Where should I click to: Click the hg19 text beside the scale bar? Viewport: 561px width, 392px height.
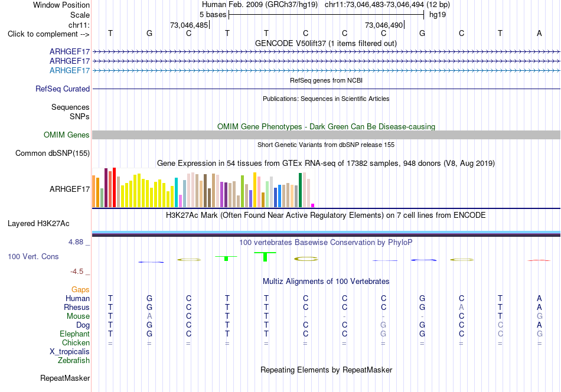click(x=437, y=15)
